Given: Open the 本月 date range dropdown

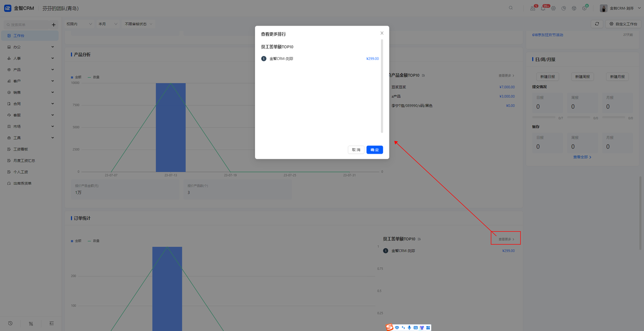Looking at the screenshot, I should 108,24.
